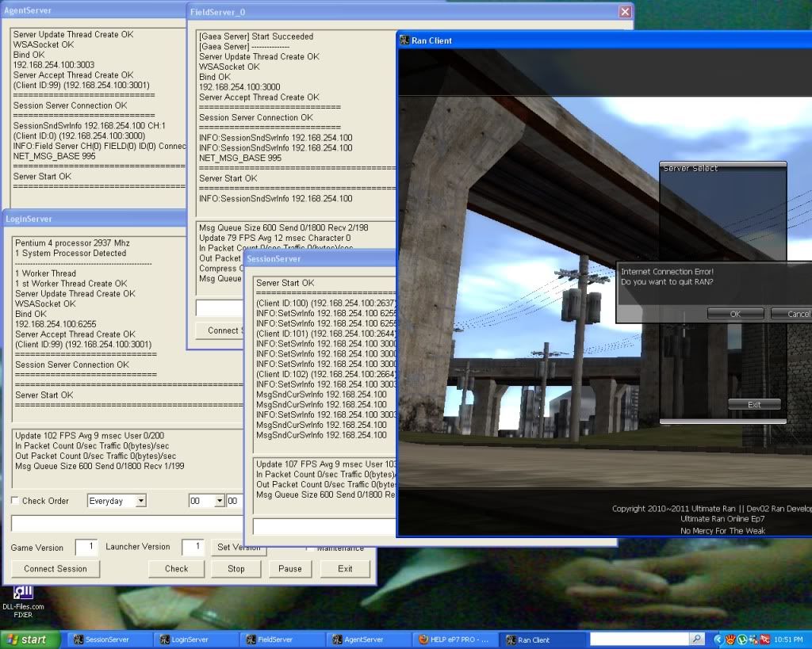
Task: Click the Ran Client title bar icon
Action: (404, 40)
